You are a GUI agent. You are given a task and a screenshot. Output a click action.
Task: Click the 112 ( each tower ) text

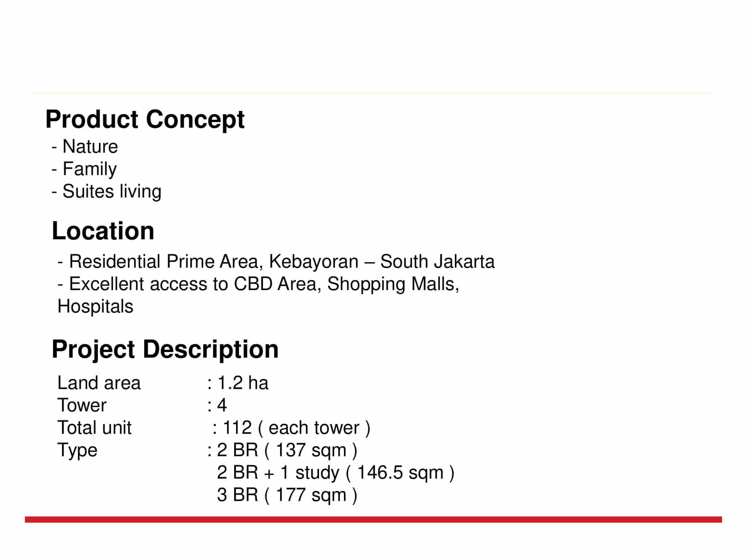(x=296, y=427)
